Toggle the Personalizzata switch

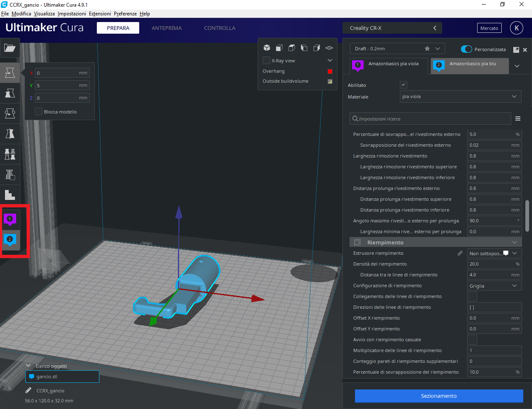pos(466,49)
